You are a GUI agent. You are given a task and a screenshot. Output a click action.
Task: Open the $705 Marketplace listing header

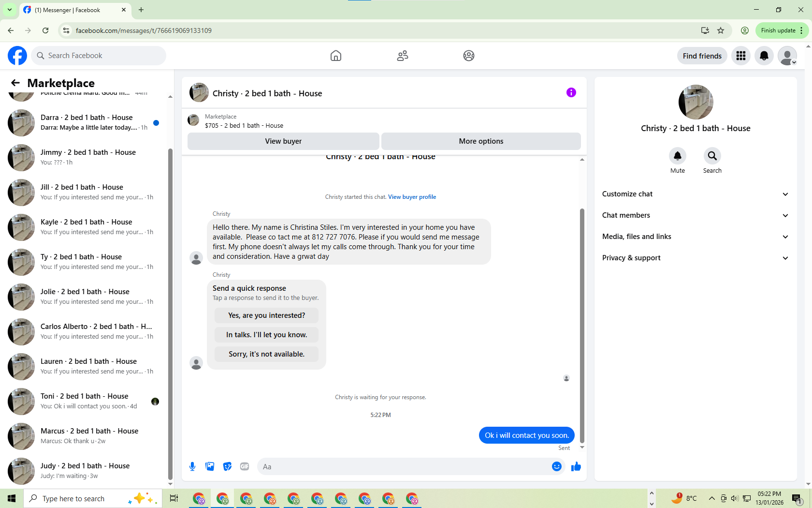point(384,120)
